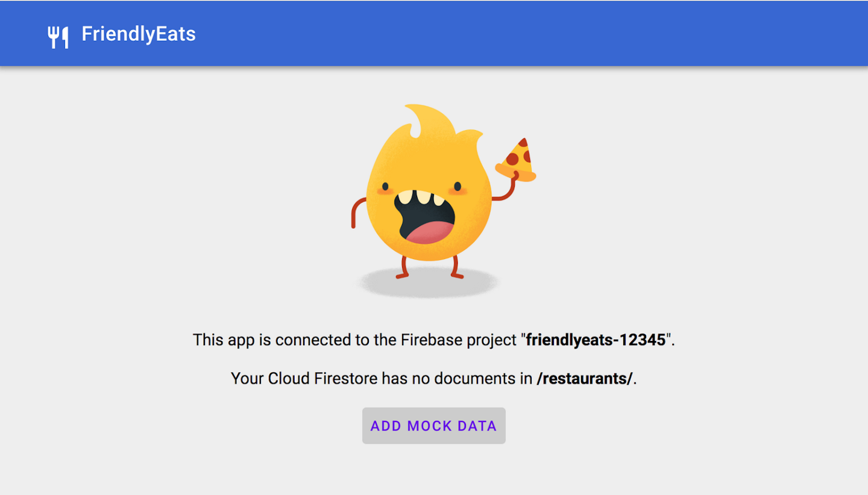Click the gray page background area
This screenshot has width=868, height=495.
(121, 241)
